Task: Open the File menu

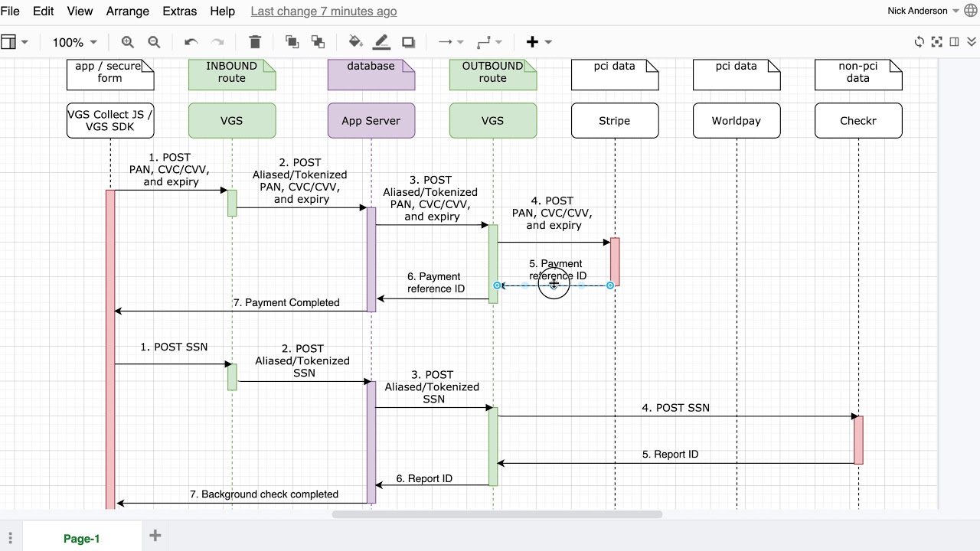Action: coord(10,11)
